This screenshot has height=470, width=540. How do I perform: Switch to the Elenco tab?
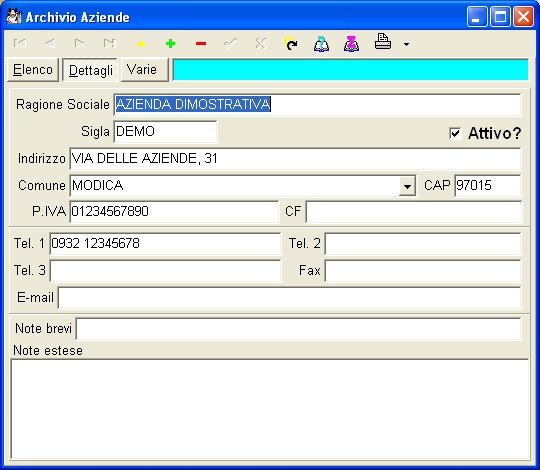[x=33, y=70]
